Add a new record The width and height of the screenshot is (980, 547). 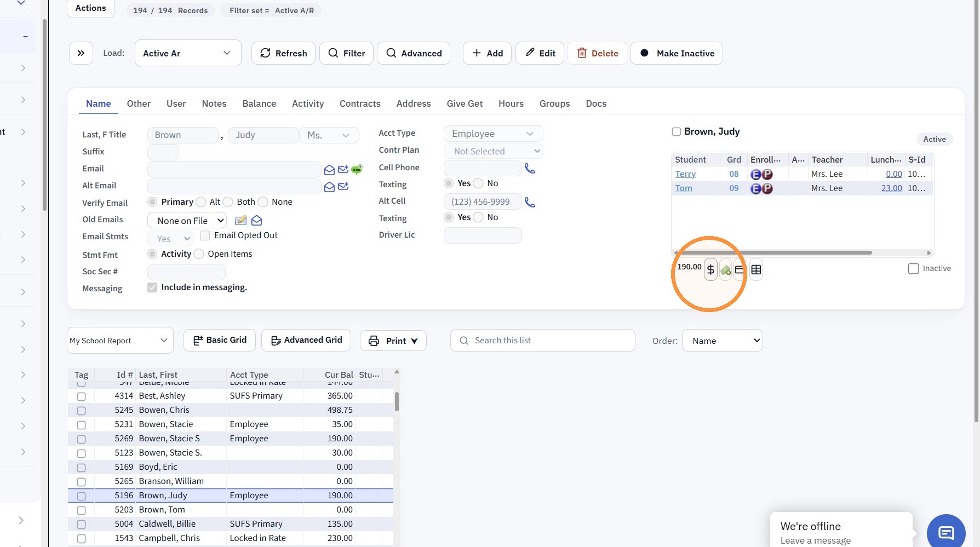coord(488,53)
